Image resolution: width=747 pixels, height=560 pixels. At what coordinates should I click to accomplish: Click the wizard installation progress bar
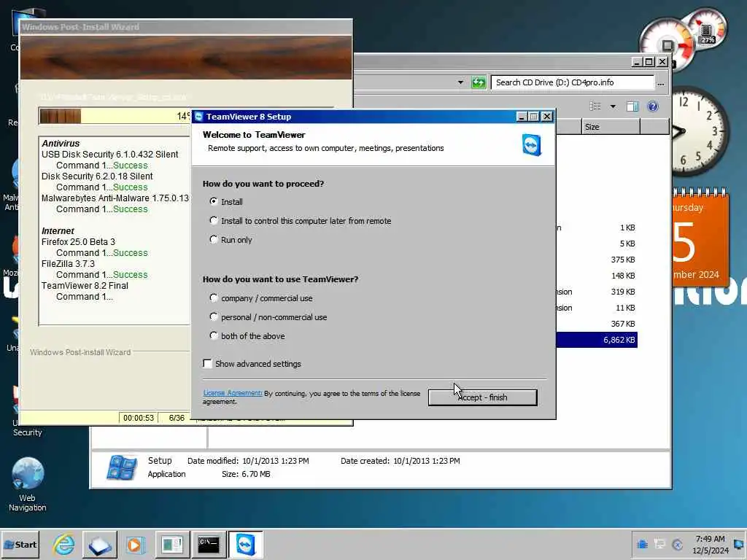115,116
